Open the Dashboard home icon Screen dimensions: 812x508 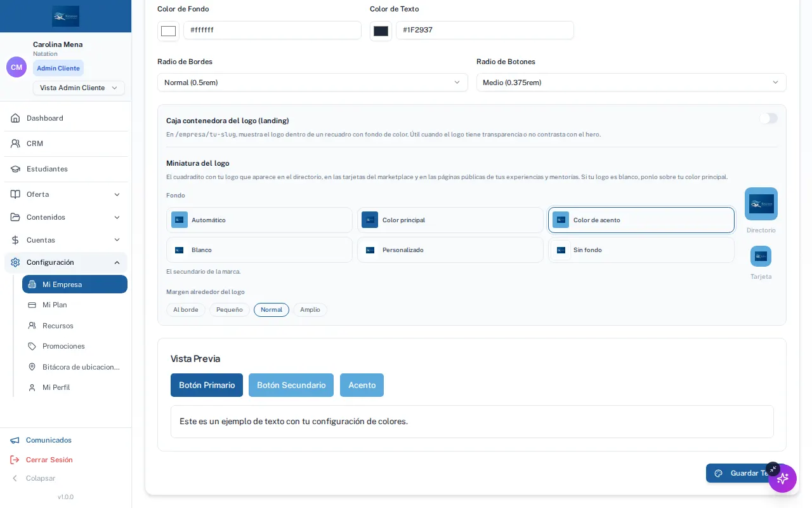15,118
